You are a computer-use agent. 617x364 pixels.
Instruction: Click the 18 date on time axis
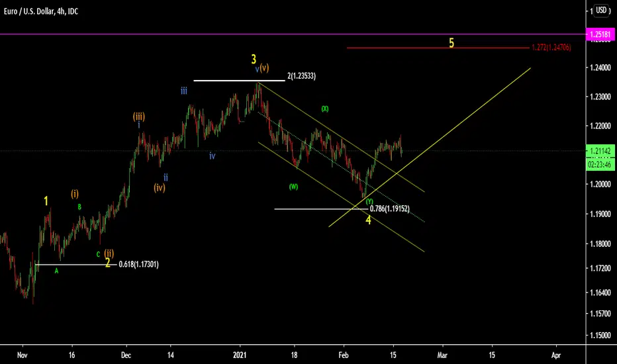294,355
